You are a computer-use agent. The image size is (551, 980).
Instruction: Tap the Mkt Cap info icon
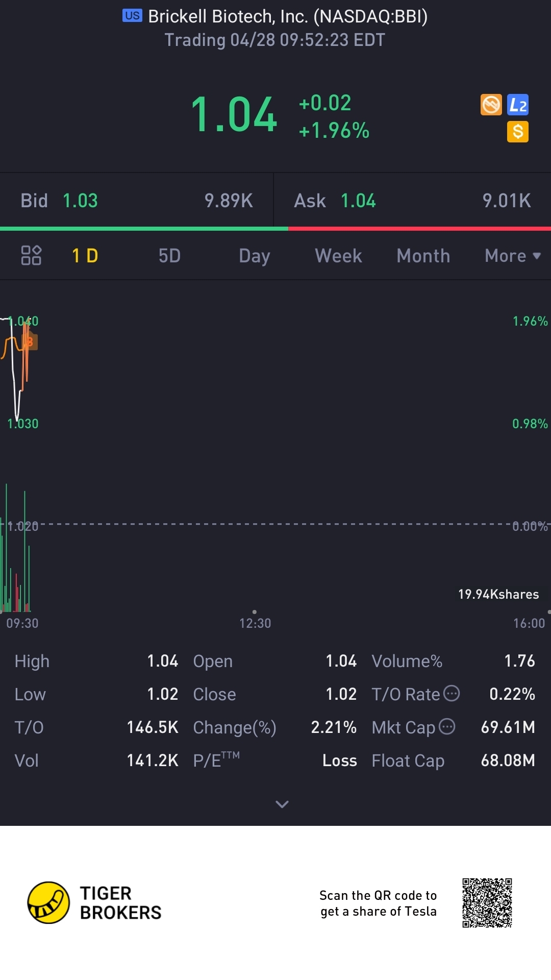coord(447,726)
